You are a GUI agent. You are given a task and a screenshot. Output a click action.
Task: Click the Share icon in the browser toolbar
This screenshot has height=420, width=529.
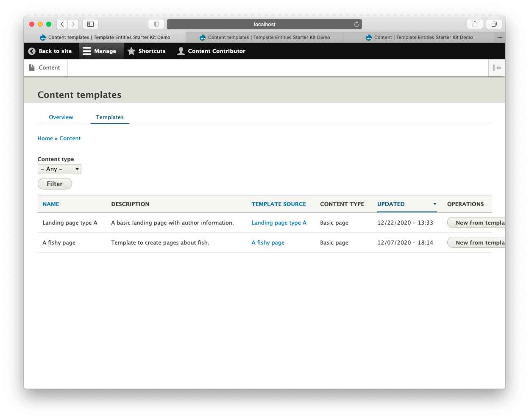[475, 24]
